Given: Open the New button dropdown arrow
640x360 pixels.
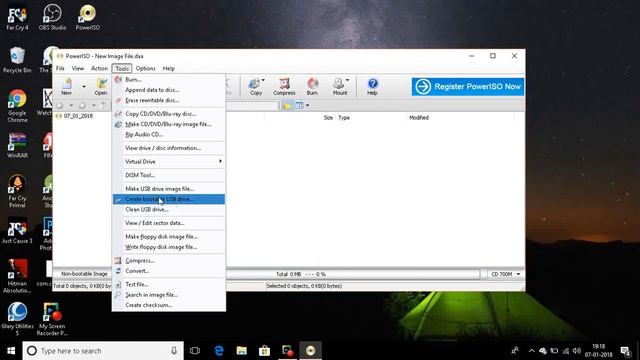Looking at the screenshot, I should (x=84, y=87).
